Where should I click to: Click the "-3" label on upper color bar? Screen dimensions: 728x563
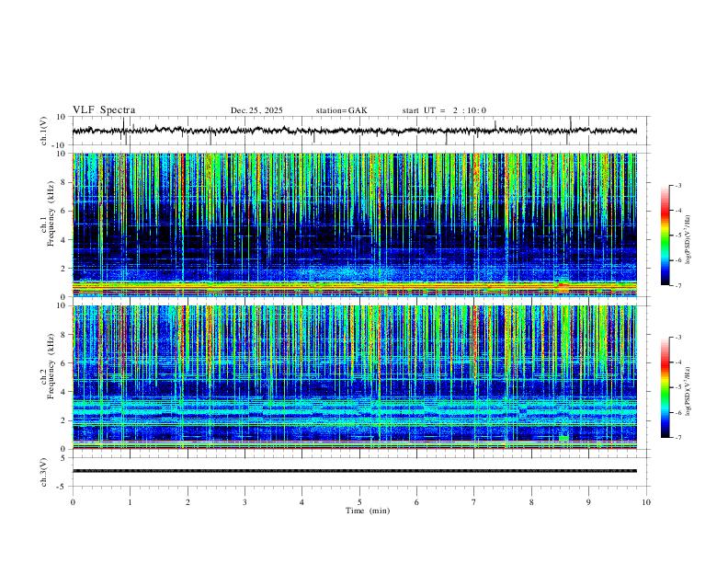tap(677, 185)
